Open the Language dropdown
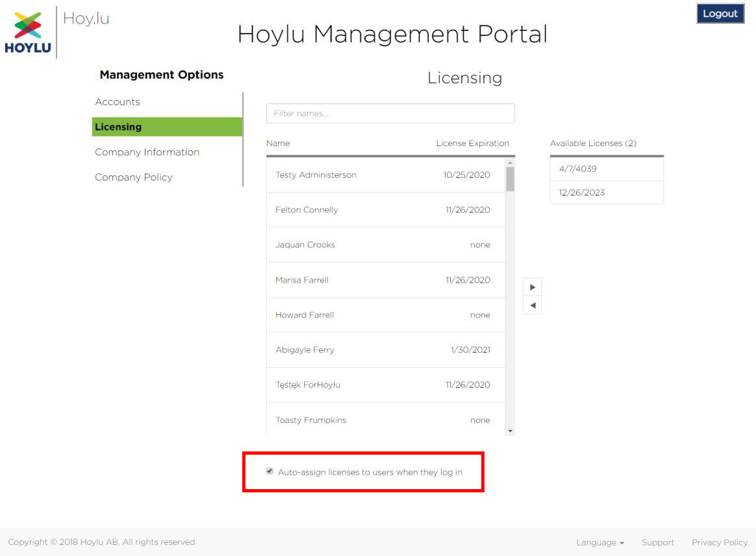The image size is (756, 556). [x=600, y=542]
